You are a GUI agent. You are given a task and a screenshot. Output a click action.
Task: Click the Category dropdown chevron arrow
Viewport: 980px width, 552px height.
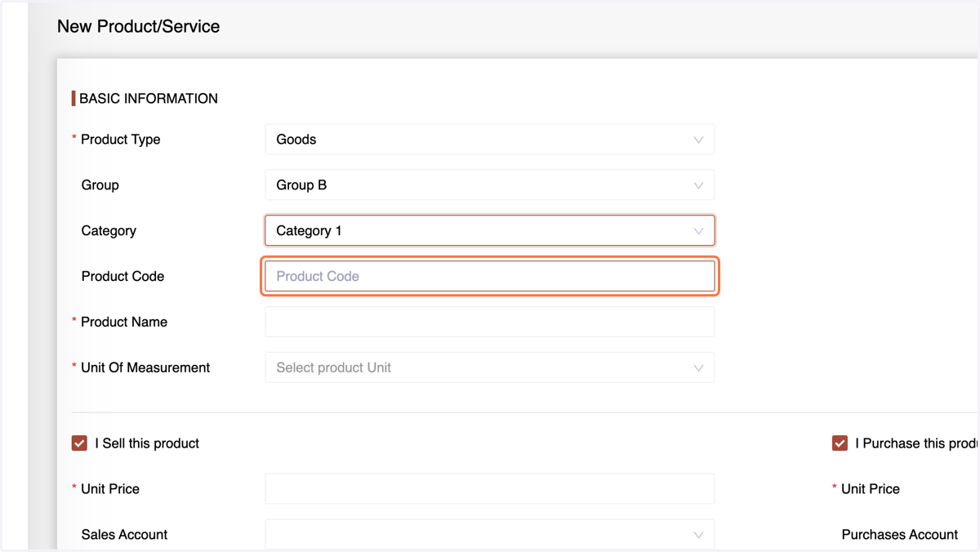pyautogui.click(x=698, y=231)
